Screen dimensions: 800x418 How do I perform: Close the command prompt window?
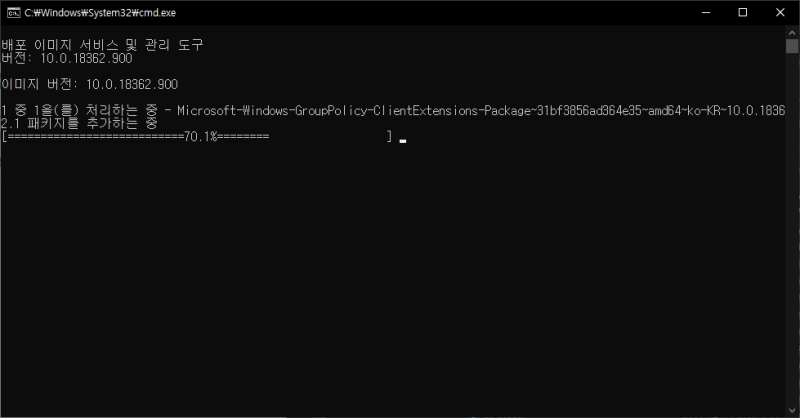[780, 12]
